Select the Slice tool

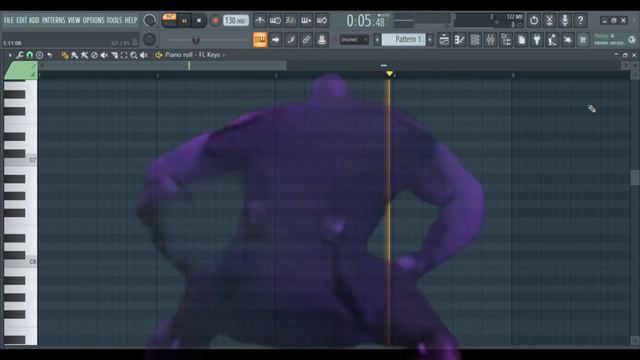click(114, 55)
